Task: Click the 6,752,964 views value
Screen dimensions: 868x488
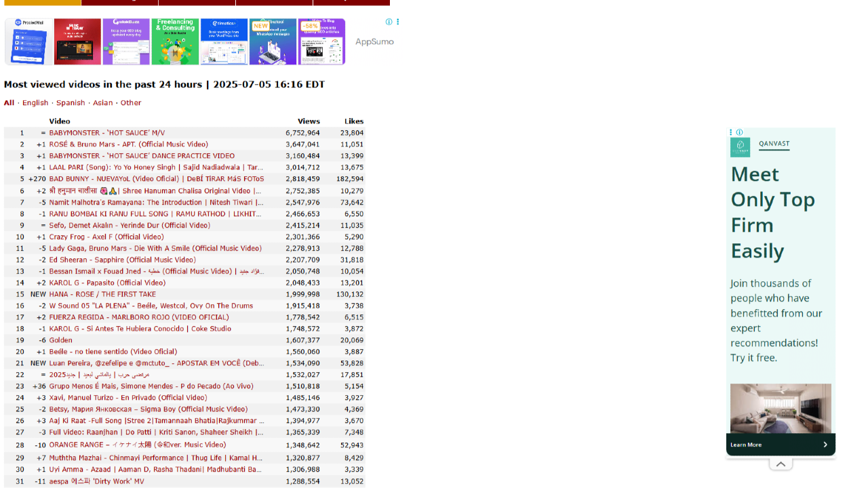Action: (x=302, y=133)
